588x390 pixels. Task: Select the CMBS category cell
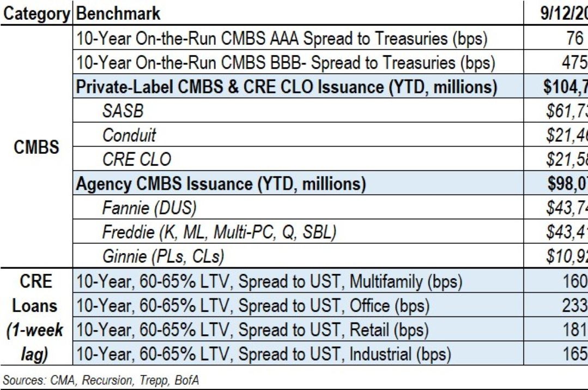tap(37, 147)
